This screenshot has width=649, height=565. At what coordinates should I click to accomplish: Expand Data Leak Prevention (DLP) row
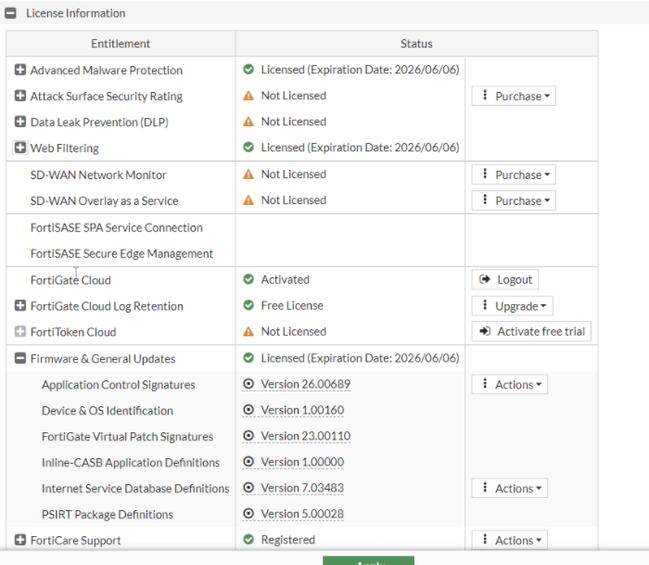(20, 122)
